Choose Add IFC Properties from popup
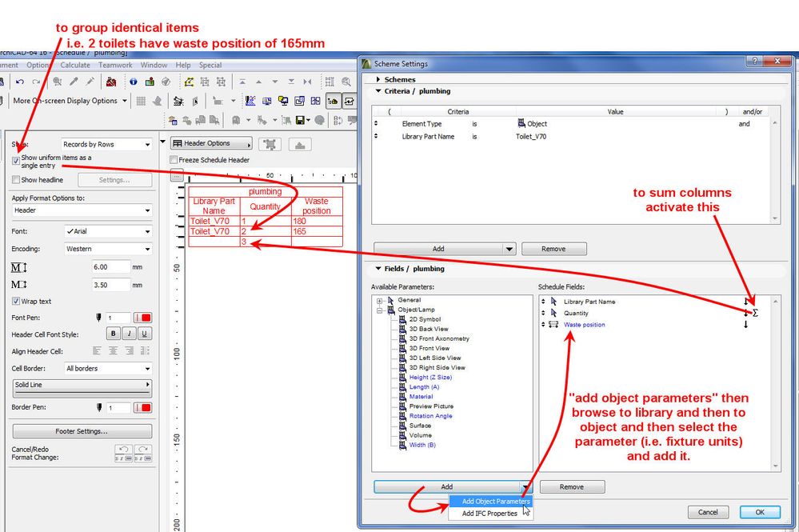The image size is (799, 532). [x=491, y=514]
